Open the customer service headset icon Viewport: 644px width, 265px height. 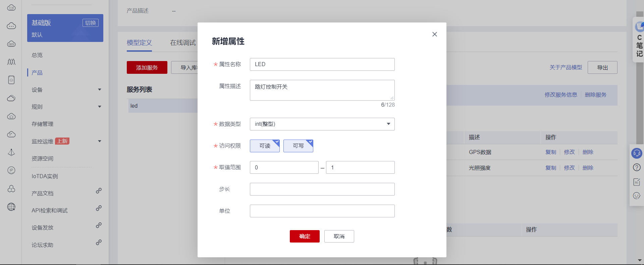click(x=637, y=153)
